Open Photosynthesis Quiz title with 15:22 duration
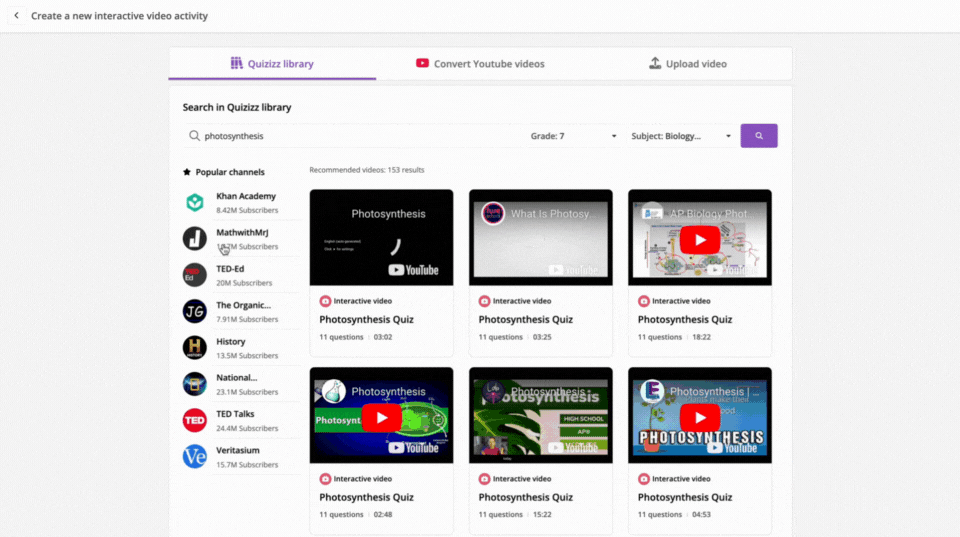This screenshot has height=537, width=960. pyautogui.click(x=525, y=497)
